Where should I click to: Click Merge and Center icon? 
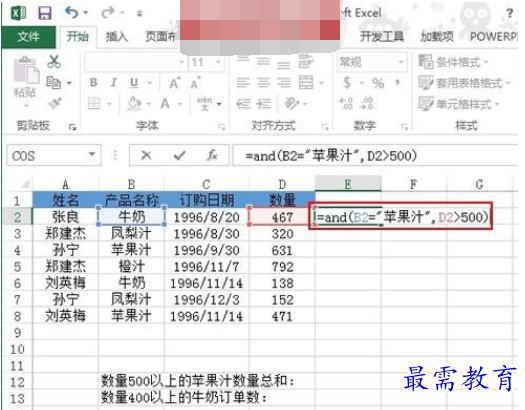pyautogui.click(x=306, y=82)
